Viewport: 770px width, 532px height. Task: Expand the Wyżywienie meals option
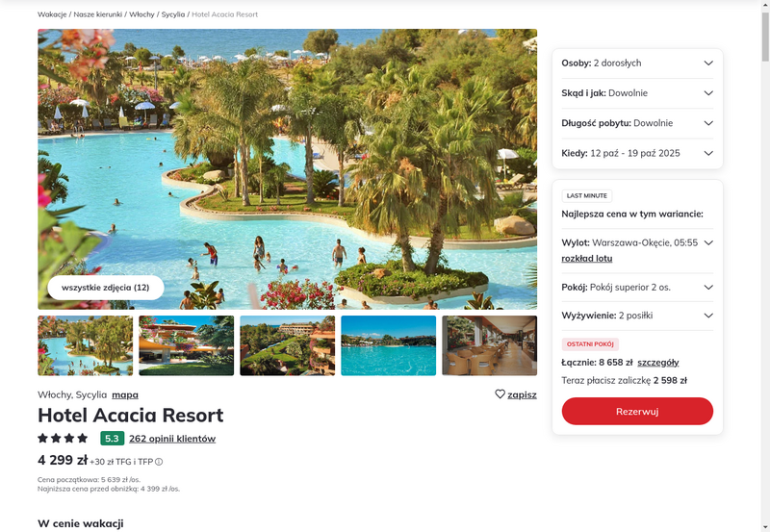coord(637,316)
